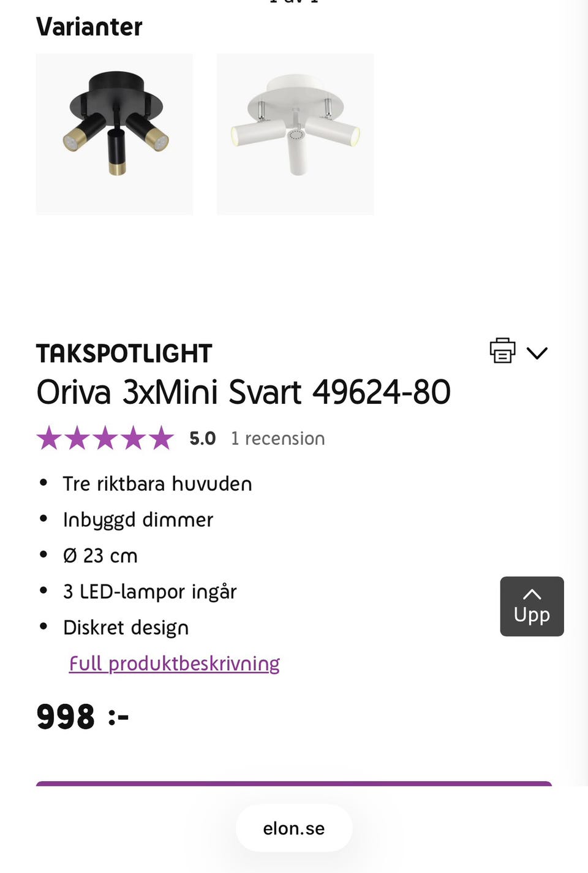588x873 pixels.
Task: Tap the 5.0 rating score
Action: coord(202,439)
